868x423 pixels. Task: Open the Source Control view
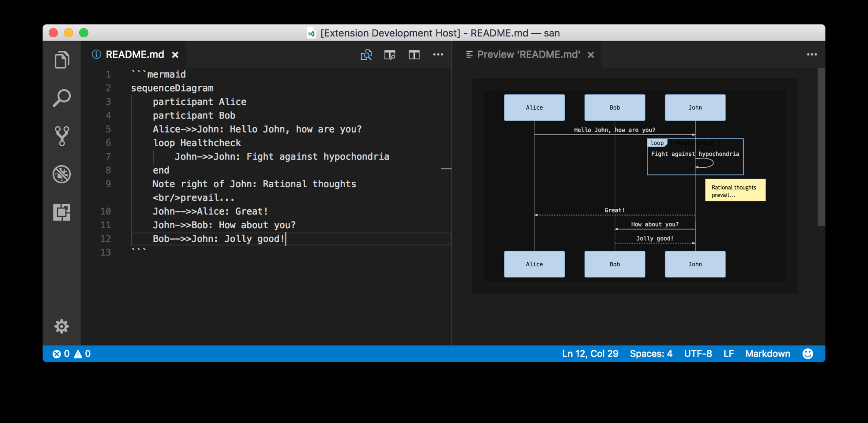(x=62, y=135)
